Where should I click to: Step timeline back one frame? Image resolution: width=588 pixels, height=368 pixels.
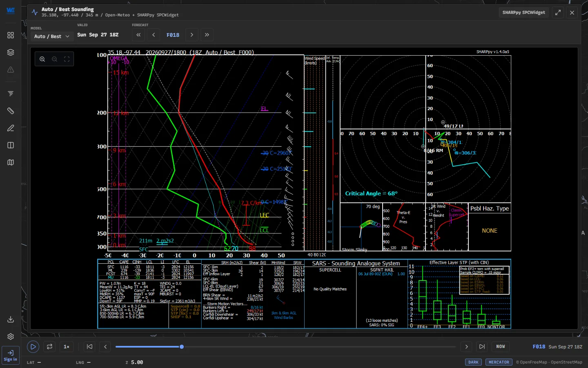(x=105, y=347)
